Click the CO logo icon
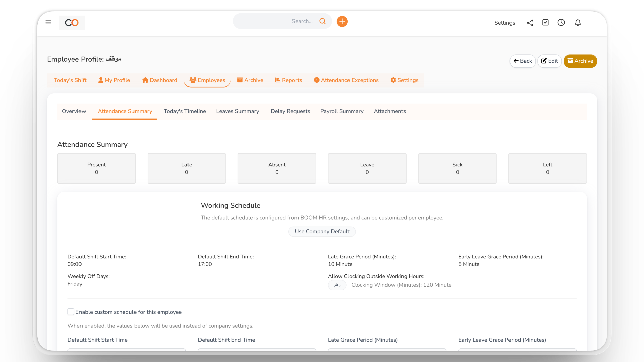Screen dimensions: 644x362 (72, 23)
